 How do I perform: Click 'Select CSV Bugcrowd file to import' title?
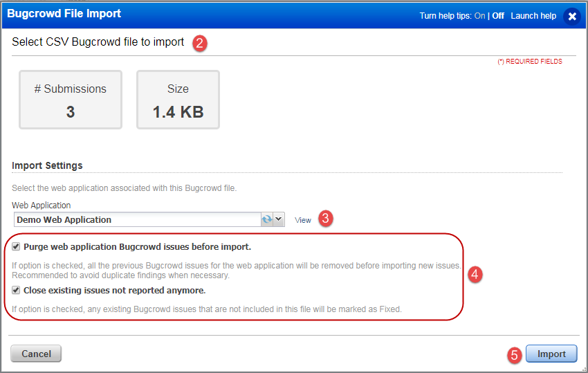point(98,42)
